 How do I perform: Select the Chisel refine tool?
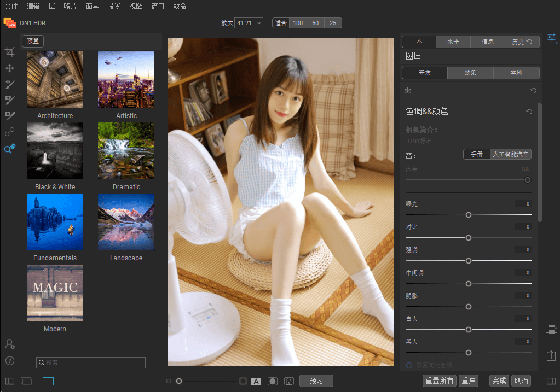click(x=10, y=115)
